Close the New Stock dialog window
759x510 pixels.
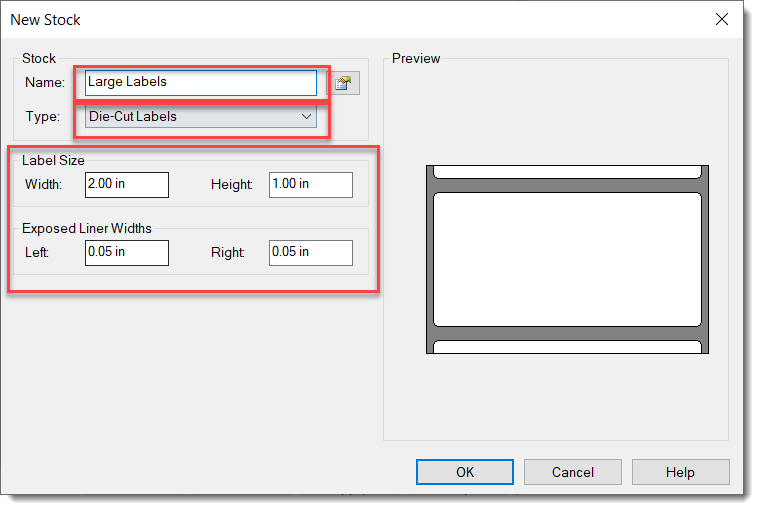[x=722, y=19]
